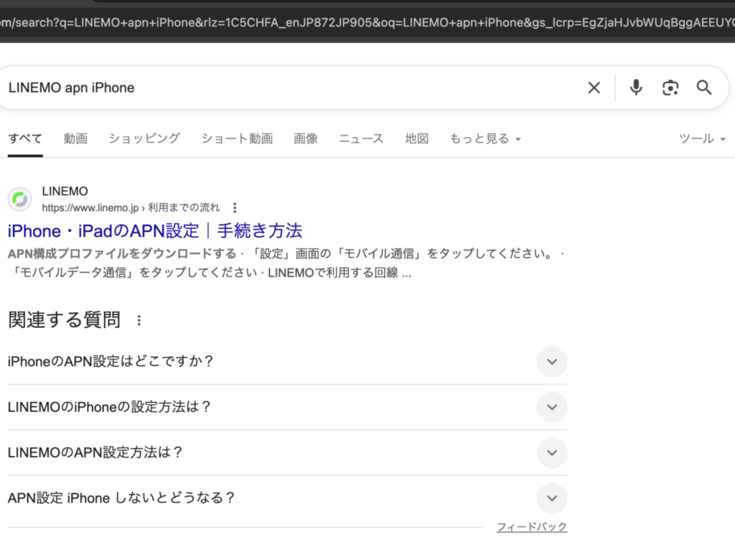The image size is (735, 560).
Task: Open the three-dot menu beside the LINEMO result URL
Action: pyautogui.click(x=235, y=207)
